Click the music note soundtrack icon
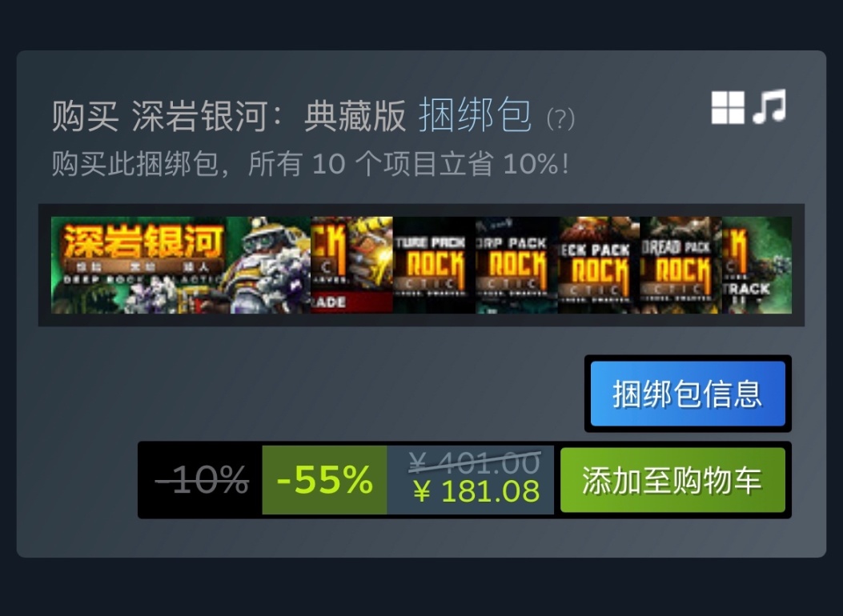Screen dimensions: 843x616 pyautogui.click(x=769, y=106)
